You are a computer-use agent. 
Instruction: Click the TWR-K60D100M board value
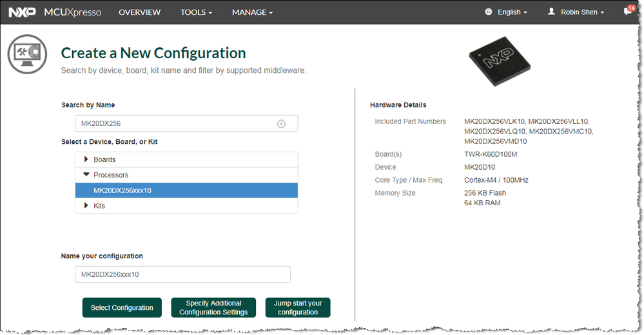(491, 154)
